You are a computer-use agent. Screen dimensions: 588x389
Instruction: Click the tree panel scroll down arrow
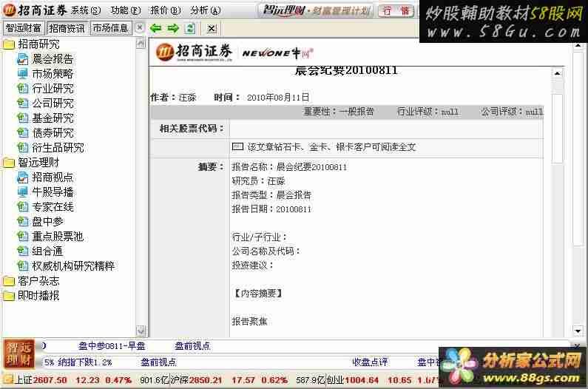[x=141, y=331]
